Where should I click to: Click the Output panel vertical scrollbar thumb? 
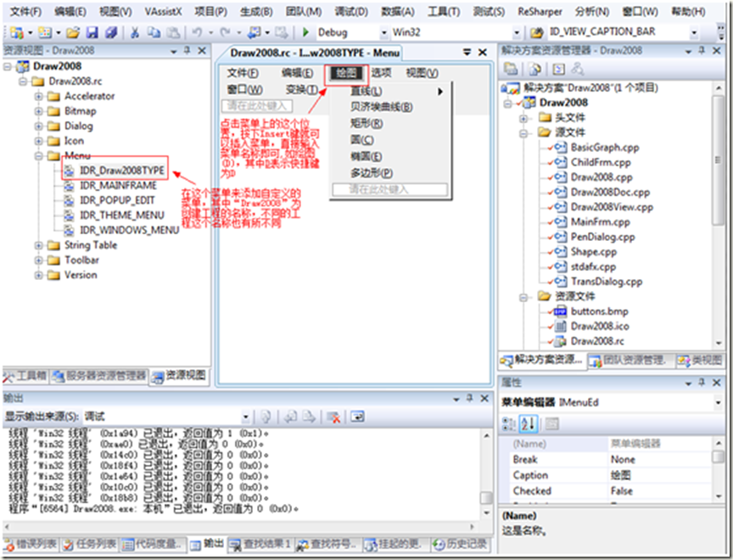(486, 497)
